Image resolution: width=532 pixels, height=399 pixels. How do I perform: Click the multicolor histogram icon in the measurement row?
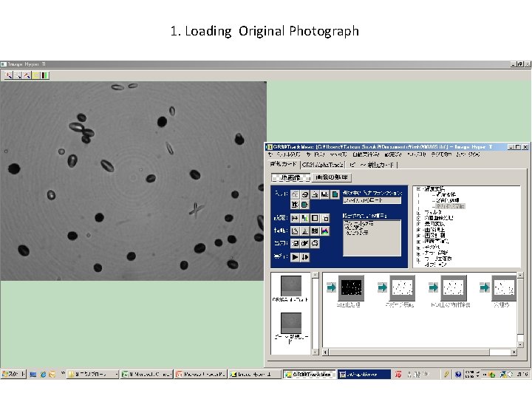pos(325,231)
